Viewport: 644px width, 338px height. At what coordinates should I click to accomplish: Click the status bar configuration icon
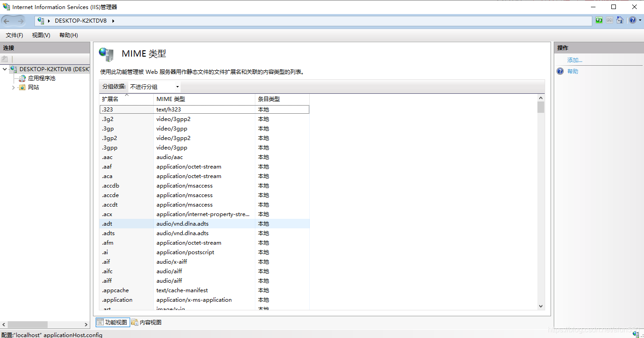[x=636, y=334]
